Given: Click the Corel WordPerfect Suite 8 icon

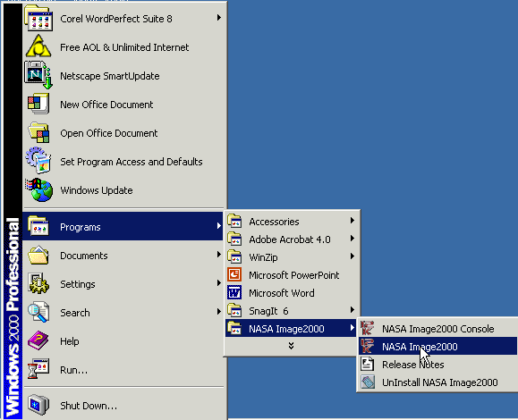Looking at the screenshot, I should coord(38,18).
